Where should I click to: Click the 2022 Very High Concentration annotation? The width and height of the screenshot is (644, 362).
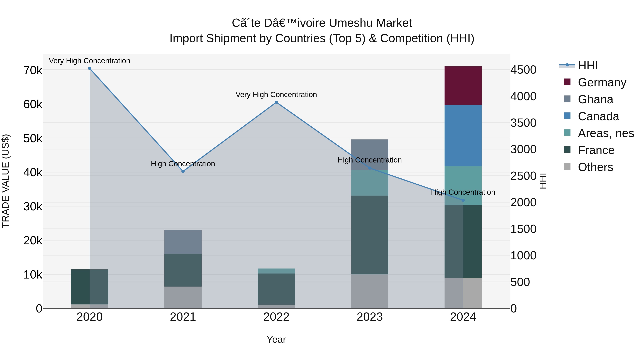click(276, 94)
